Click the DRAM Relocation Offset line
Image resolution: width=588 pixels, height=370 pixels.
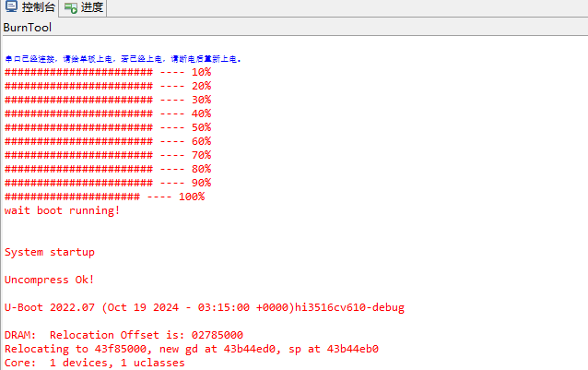tap(123, 335)
